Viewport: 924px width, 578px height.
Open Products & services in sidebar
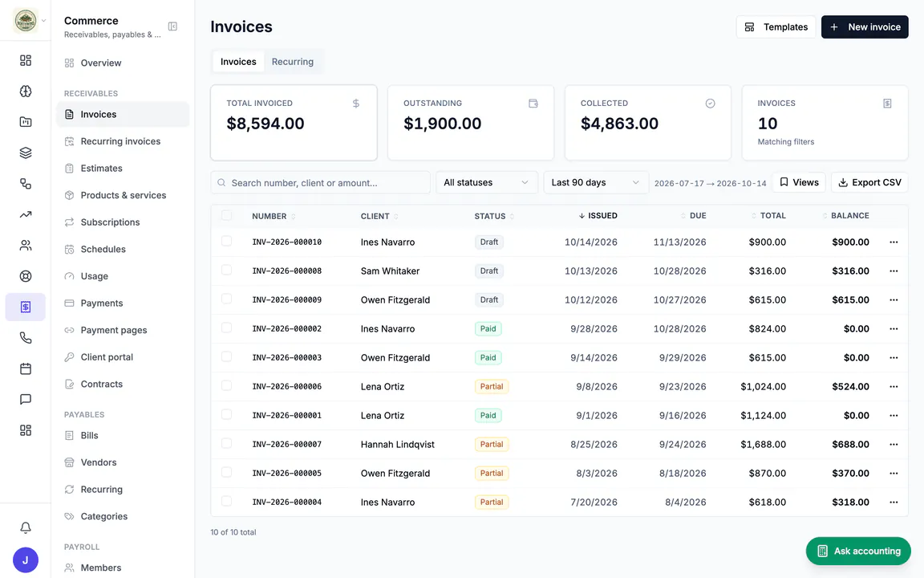click(x=123, y=195)
